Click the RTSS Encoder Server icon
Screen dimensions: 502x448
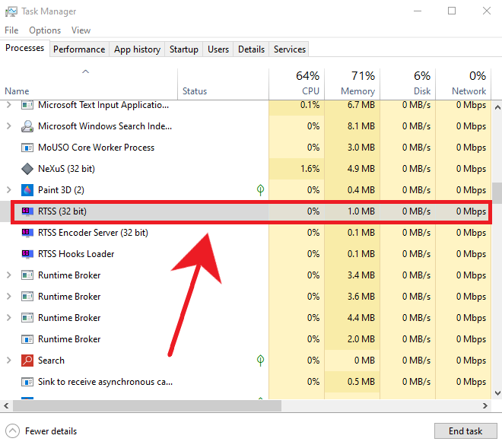(27, 233)
